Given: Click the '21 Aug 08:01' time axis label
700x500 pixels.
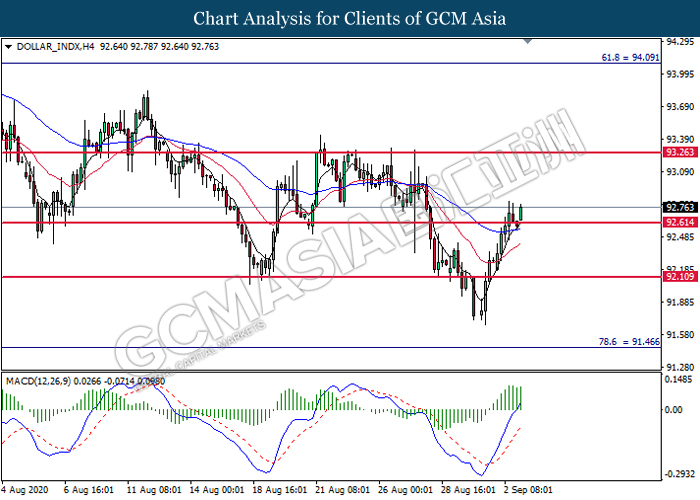Looking at the screenshot, I should tap(343, 490).
